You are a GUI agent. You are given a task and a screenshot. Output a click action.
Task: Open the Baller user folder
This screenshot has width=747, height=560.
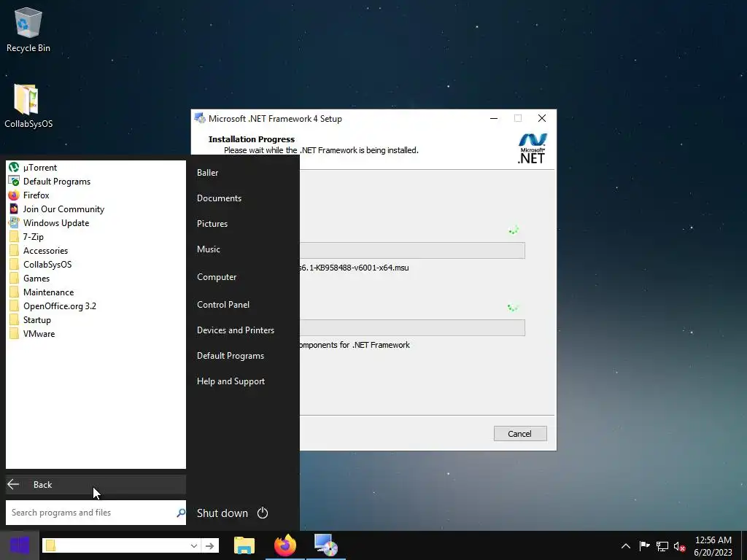point(208,173)
